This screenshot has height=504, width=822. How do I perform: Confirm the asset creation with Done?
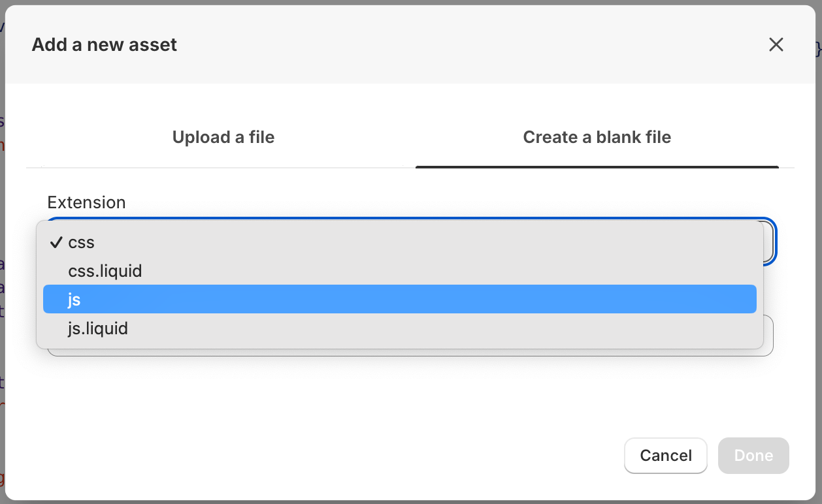[753, 455]
